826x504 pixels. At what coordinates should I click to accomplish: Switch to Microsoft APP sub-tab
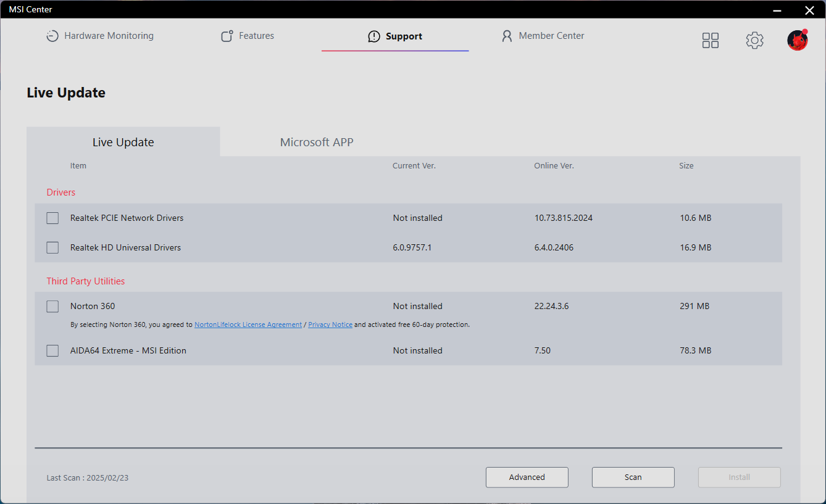pos(317,142)
